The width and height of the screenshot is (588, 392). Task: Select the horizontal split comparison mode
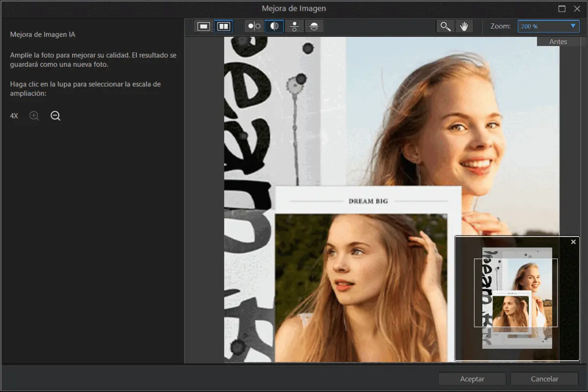(x=314, y=26)
